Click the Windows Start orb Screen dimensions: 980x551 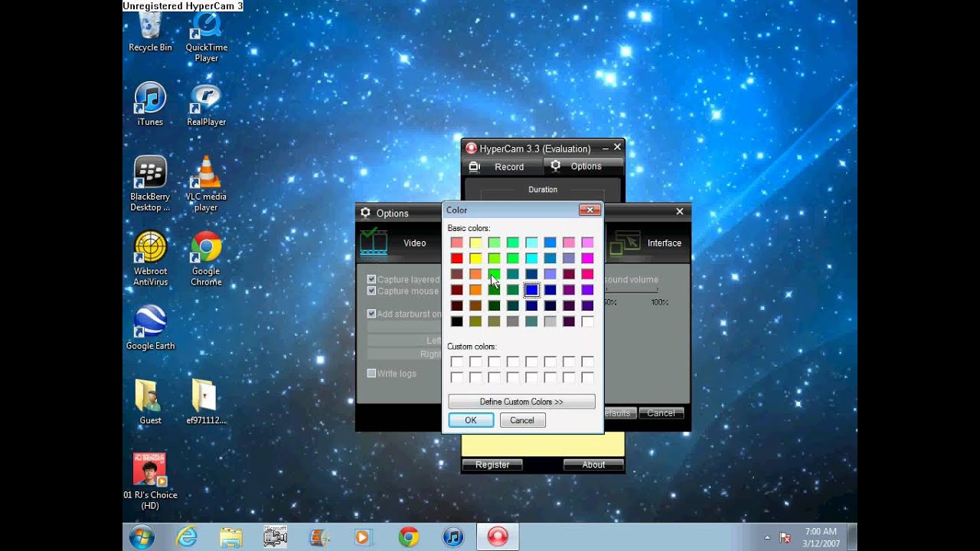click(x=142, y=537)
